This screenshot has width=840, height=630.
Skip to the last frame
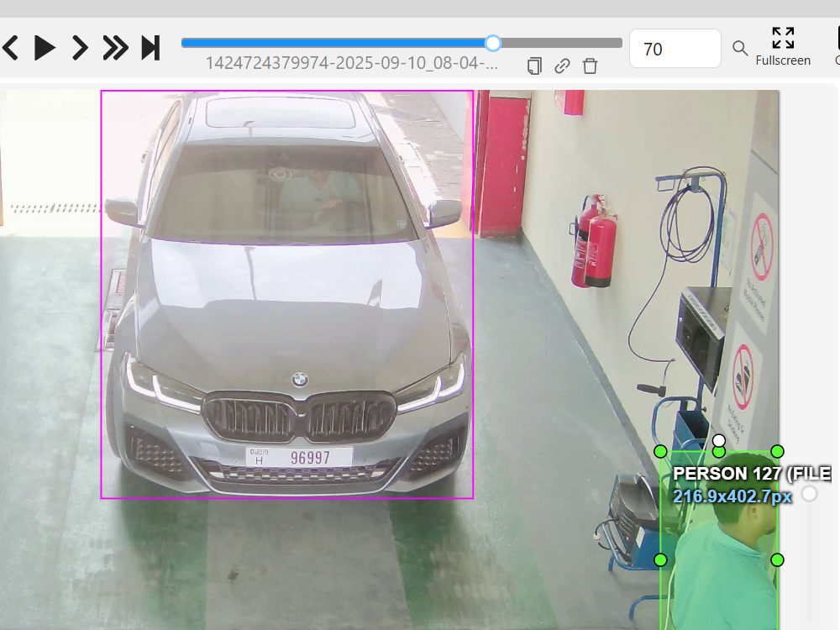(150, 48)
